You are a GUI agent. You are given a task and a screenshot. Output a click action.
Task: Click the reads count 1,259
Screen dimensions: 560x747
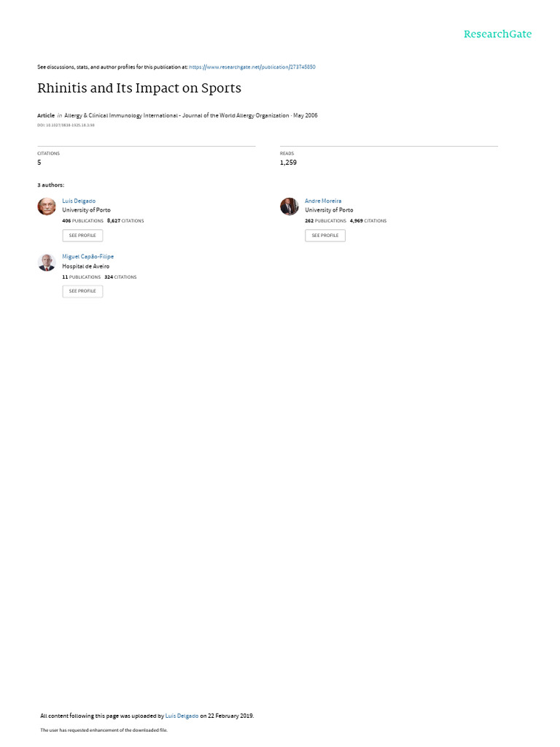[x=288, y=163]
